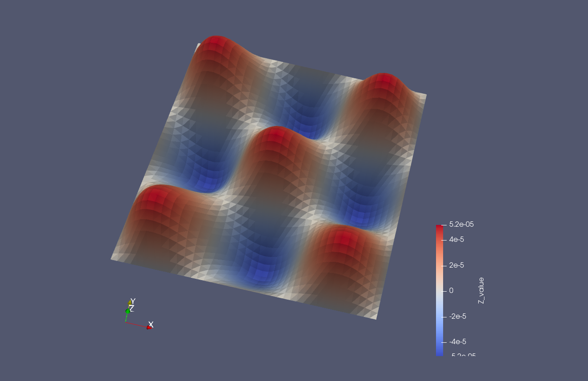Pick the white midpoint of the color bar
588x381 pixels.
[440, 290]
